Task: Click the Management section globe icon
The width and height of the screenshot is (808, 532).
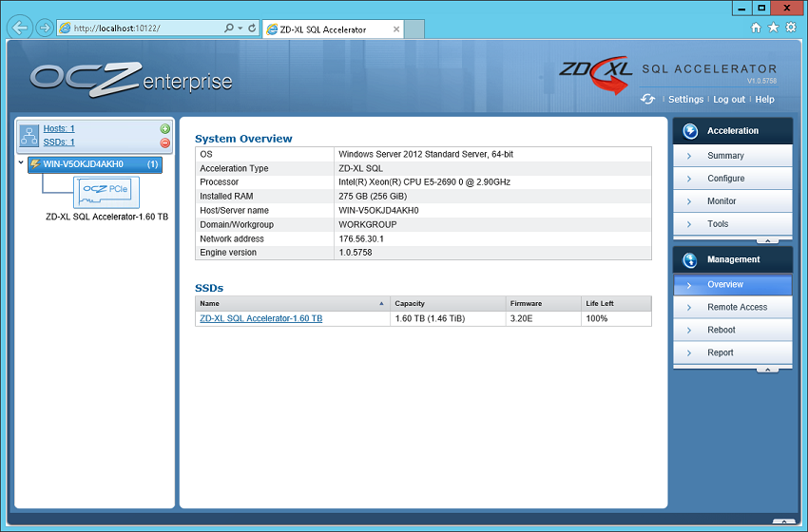Action: click(x=690, y=259)
